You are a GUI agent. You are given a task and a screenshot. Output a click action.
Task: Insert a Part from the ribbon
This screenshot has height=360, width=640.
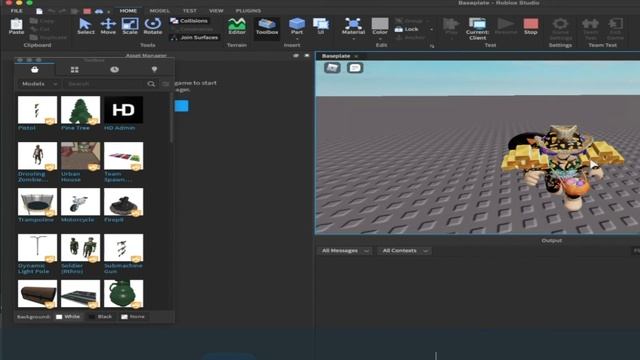tap(297, 24)
